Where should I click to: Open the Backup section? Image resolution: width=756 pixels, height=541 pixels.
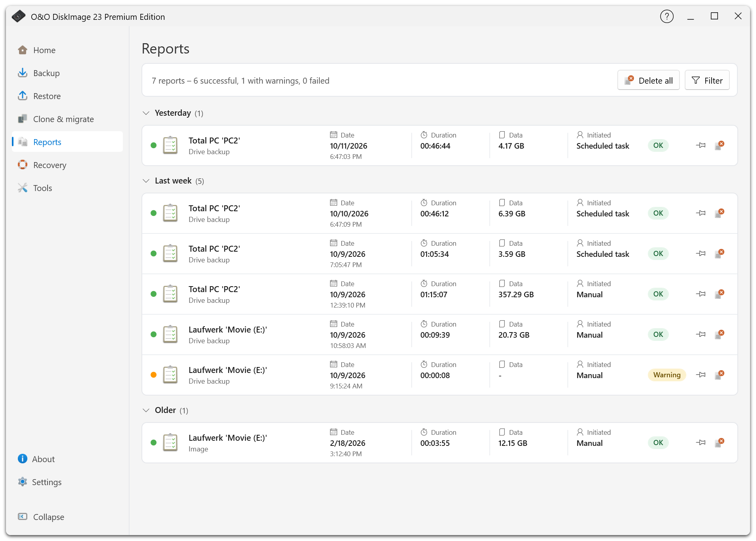point(67,73)
